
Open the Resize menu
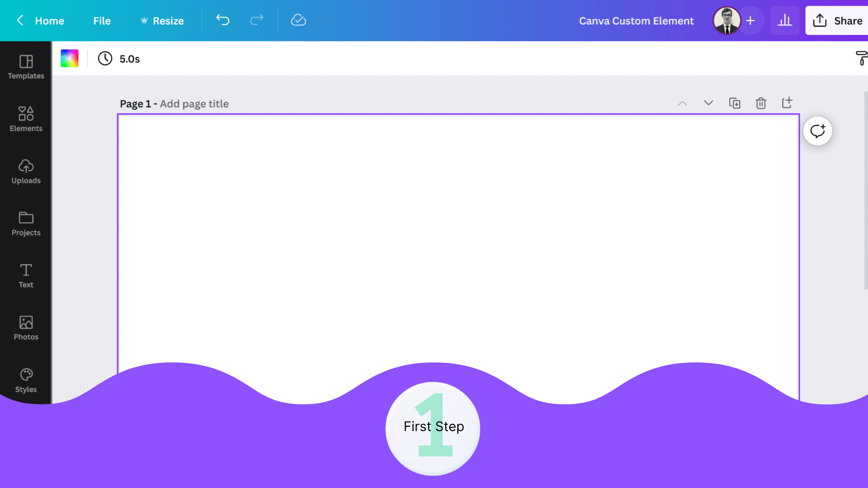coord(162,21)
